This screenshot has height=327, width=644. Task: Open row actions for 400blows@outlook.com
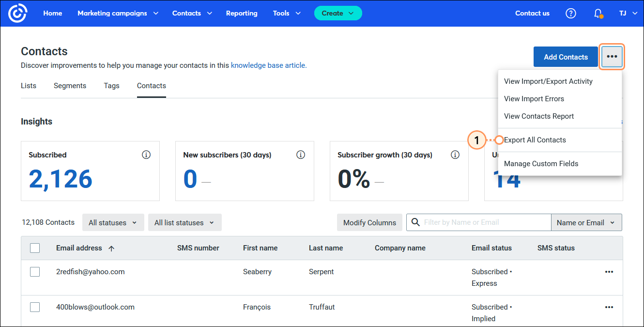pos(609,307)
